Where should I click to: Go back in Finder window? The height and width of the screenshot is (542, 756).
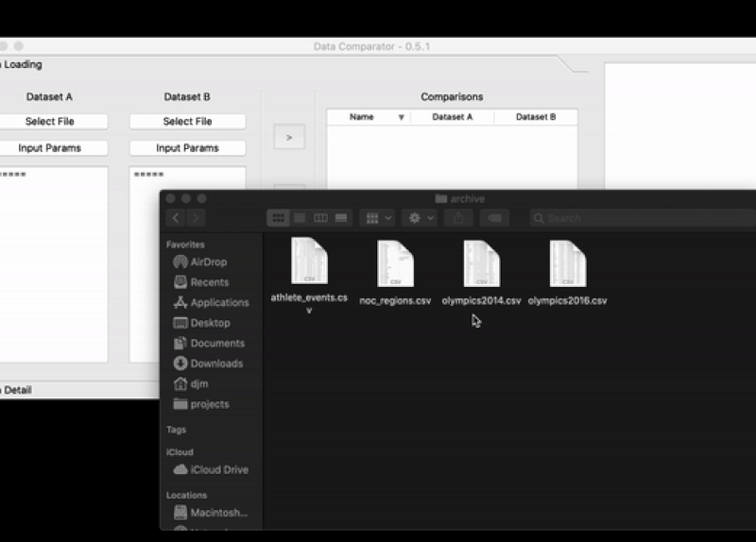tap(176, 218)
